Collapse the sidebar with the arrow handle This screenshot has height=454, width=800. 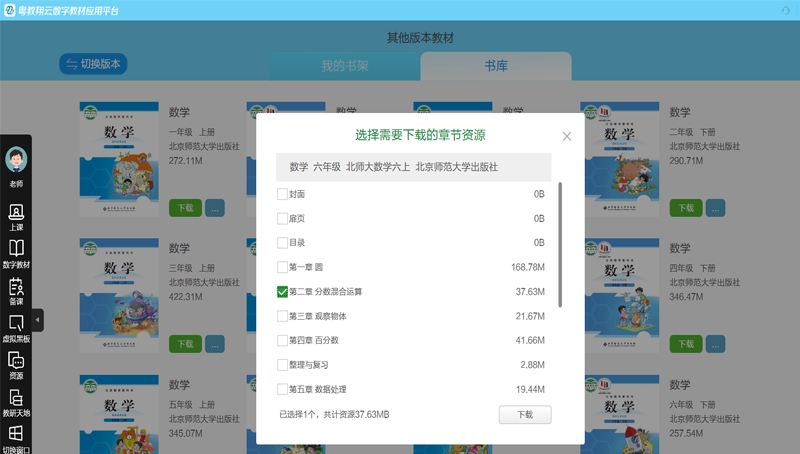[37, 320]
